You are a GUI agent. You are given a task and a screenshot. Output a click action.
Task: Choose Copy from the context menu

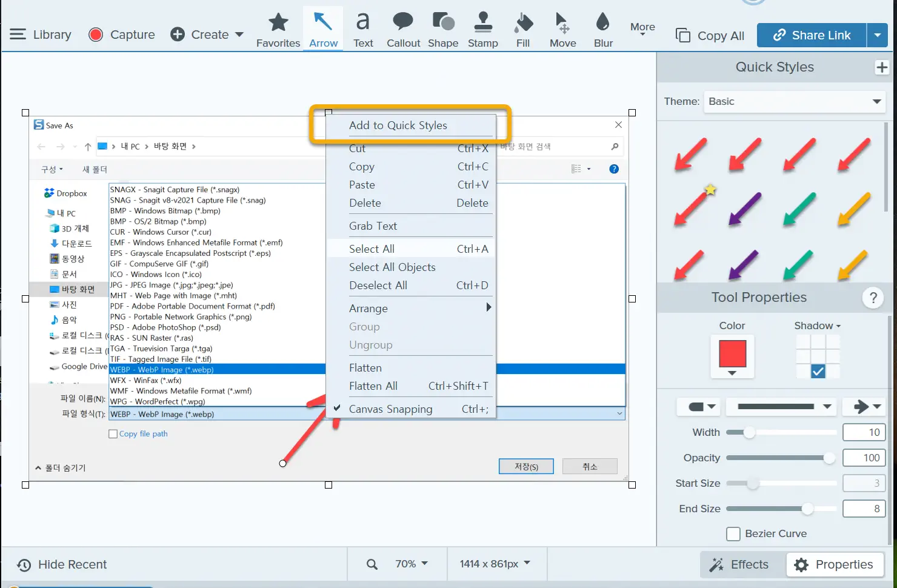click(x=411, y=167)
